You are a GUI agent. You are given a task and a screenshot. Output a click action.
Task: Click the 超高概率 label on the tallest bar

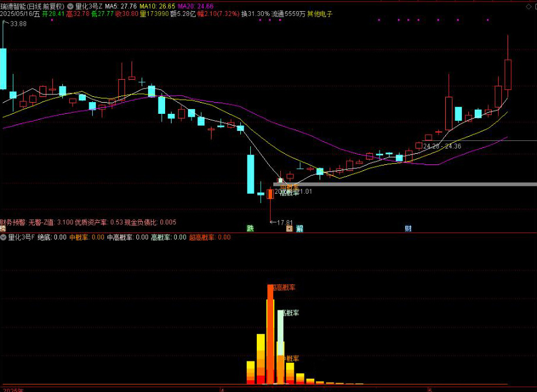click(283, 288)
